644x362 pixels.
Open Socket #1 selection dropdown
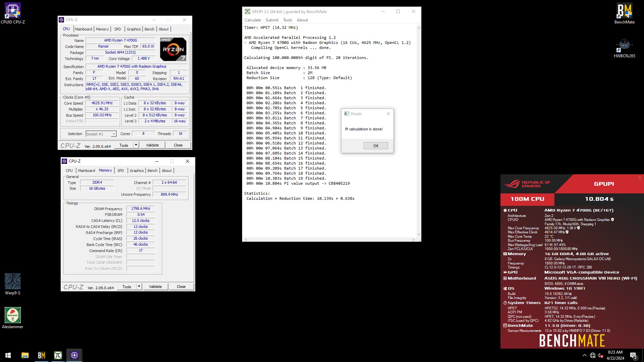113,134
